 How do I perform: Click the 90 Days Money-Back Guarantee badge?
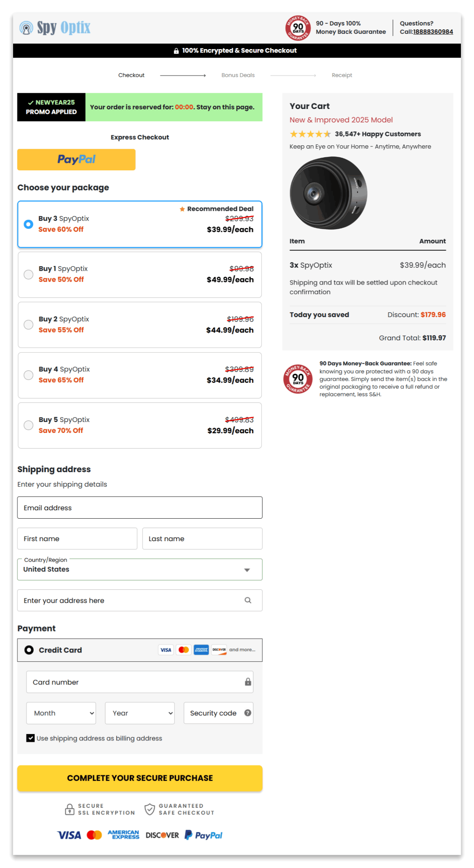[x=297, y=379]
